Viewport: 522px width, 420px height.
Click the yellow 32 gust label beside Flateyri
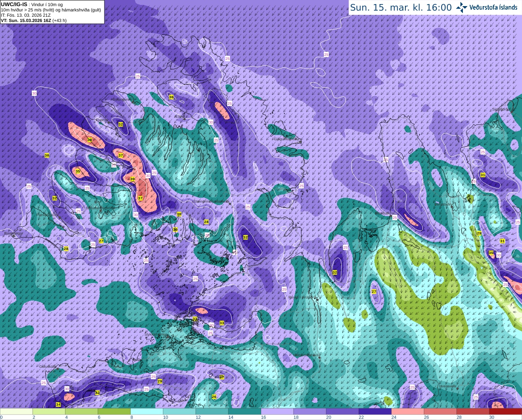click(121, 124)
